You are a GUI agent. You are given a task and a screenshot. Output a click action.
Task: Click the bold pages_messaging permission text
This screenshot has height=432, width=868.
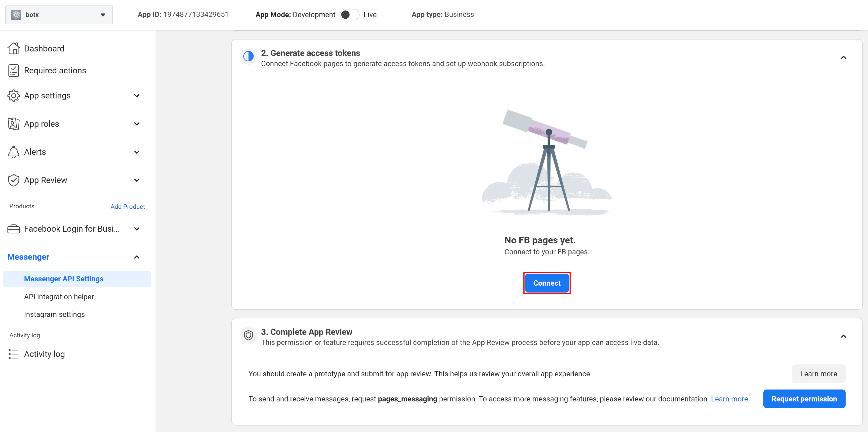[407, 399]
